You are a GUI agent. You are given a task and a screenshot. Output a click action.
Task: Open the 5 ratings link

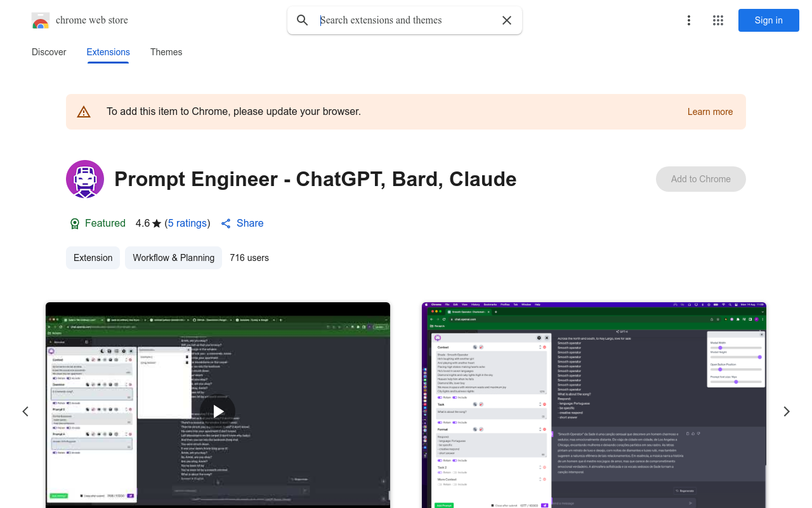(187, 224)
